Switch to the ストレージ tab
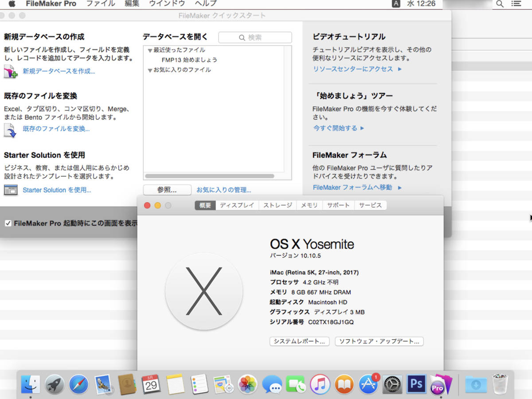532x399 pixels. [277, 205]
